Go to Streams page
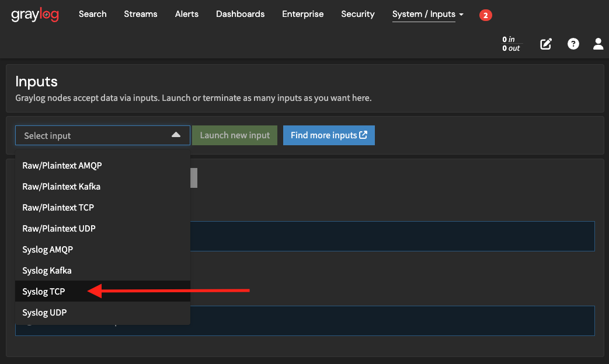This screenshot has height=364, width=609. 141,14
